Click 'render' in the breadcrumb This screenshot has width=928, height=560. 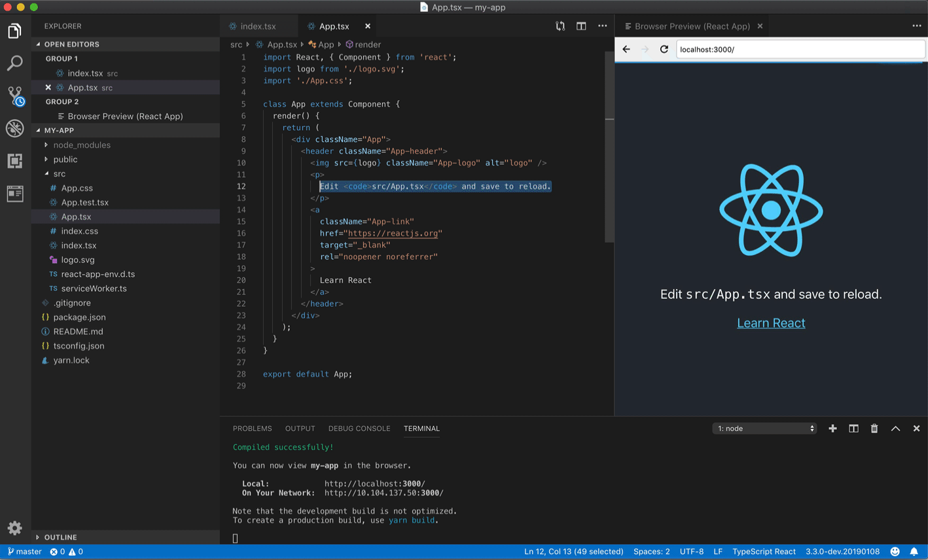point(368,44)
